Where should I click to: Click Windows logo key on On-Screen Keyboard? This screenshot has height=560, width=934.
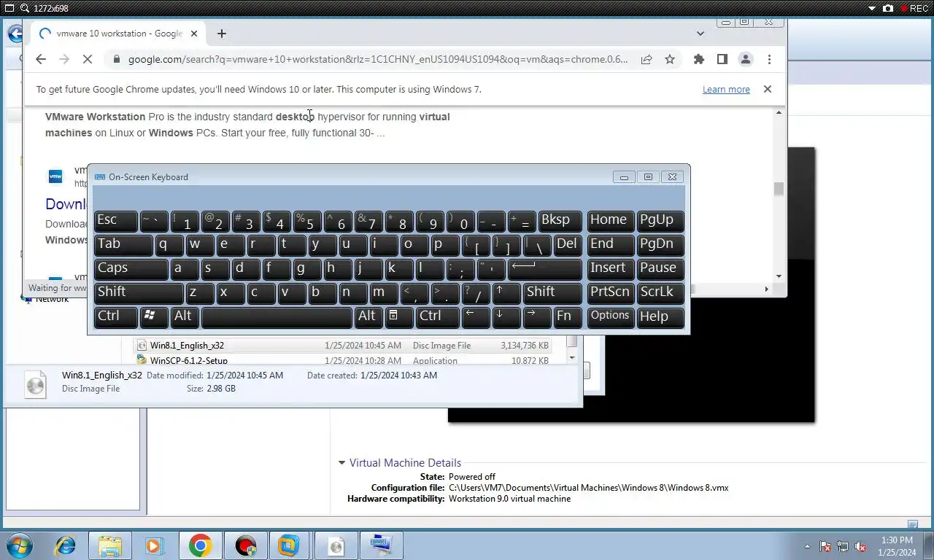(x=153, y=317)
